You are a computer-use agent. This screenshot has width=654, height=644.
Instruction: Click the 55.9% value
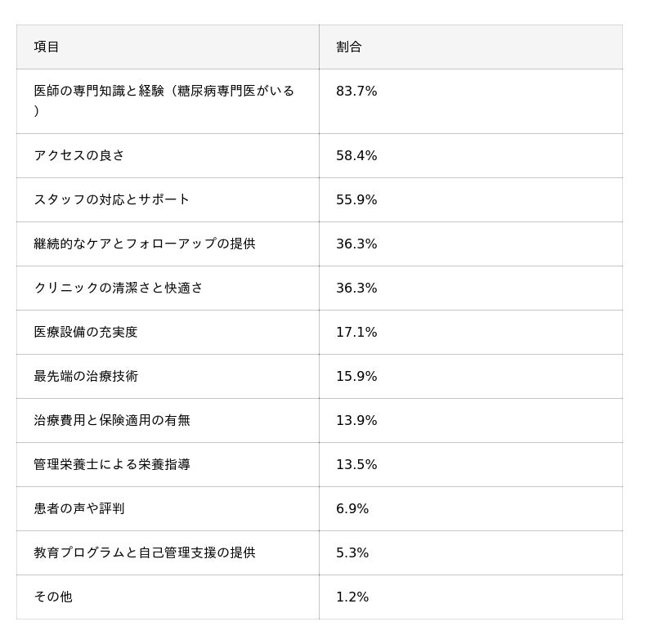[356, 200]
